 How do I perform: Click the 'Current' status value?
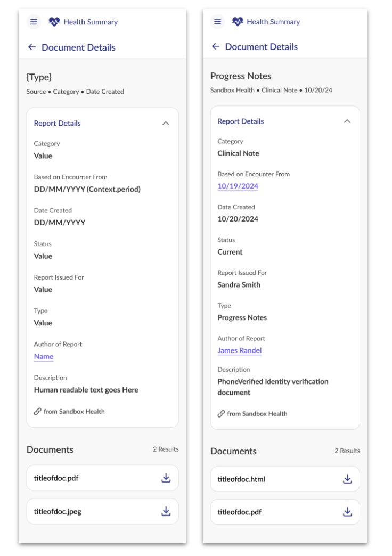230,252
